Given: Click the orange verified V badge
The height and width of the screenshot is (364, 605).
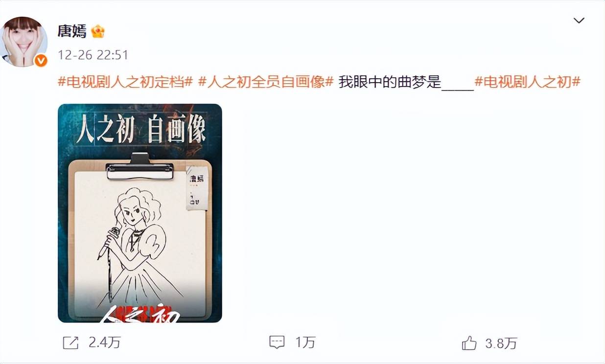Looking at the screenshot, I should tap(41, 60).
